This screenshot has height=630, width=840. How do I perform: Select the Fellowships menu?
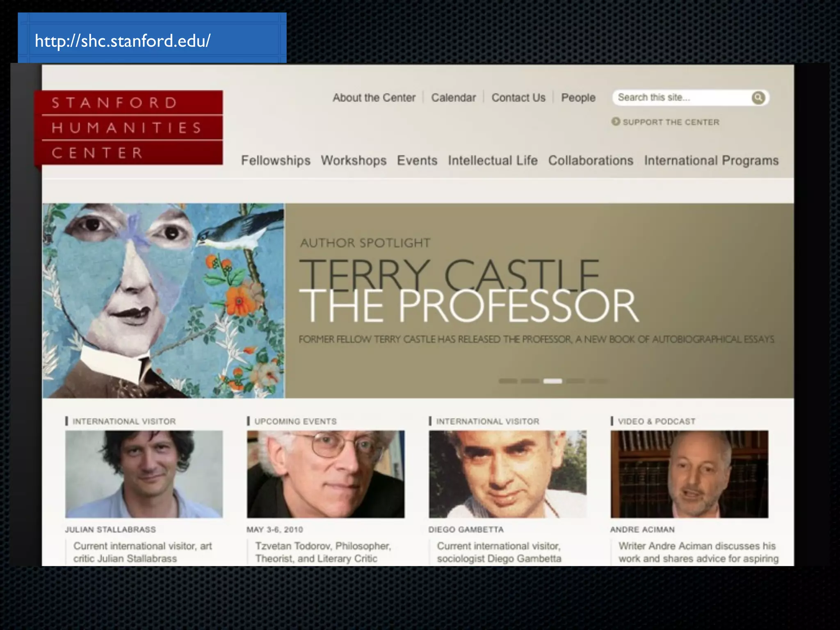coord(276,160)
